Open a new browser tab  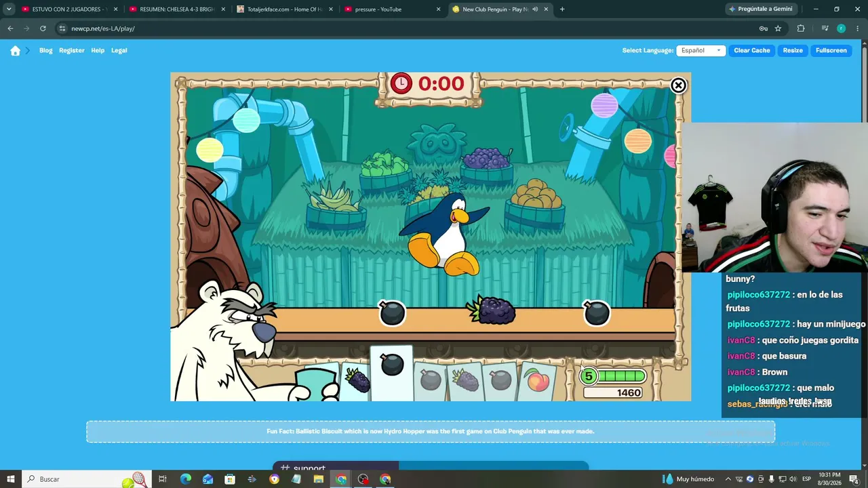[562, 9]
